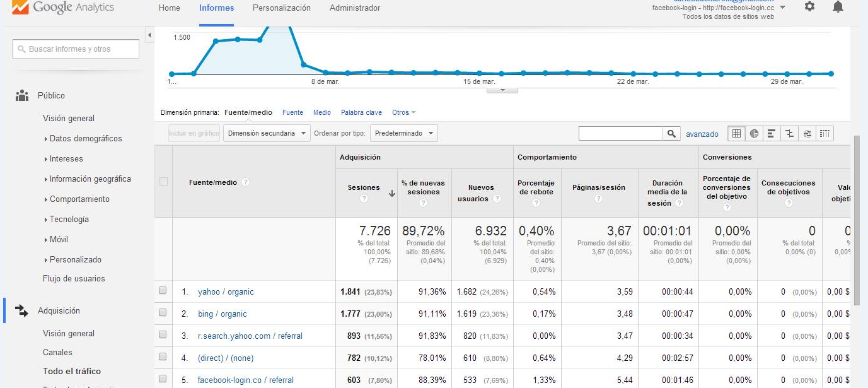Open Flujo de usuarios in sidebar
This screenshot has height=388, width=868.
pyautogui.click(x=74, y=278)
